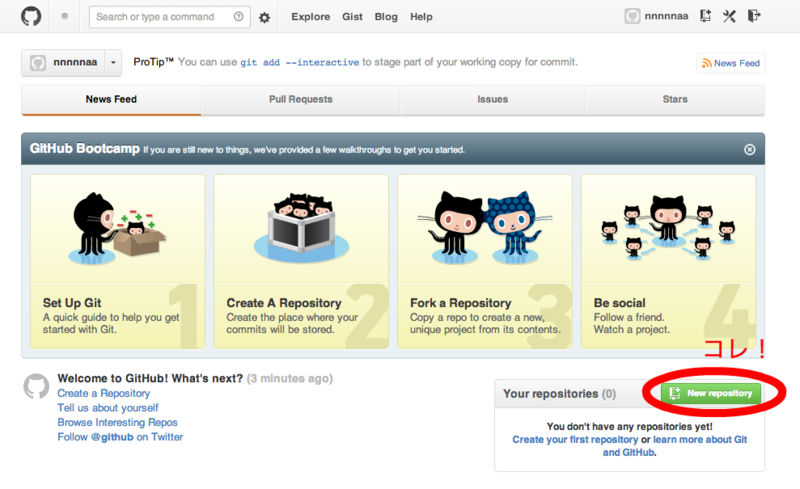The image size is (800, 489).
Task: Switch to the Pull Requests tab
Action: click(x=301, y=100)
